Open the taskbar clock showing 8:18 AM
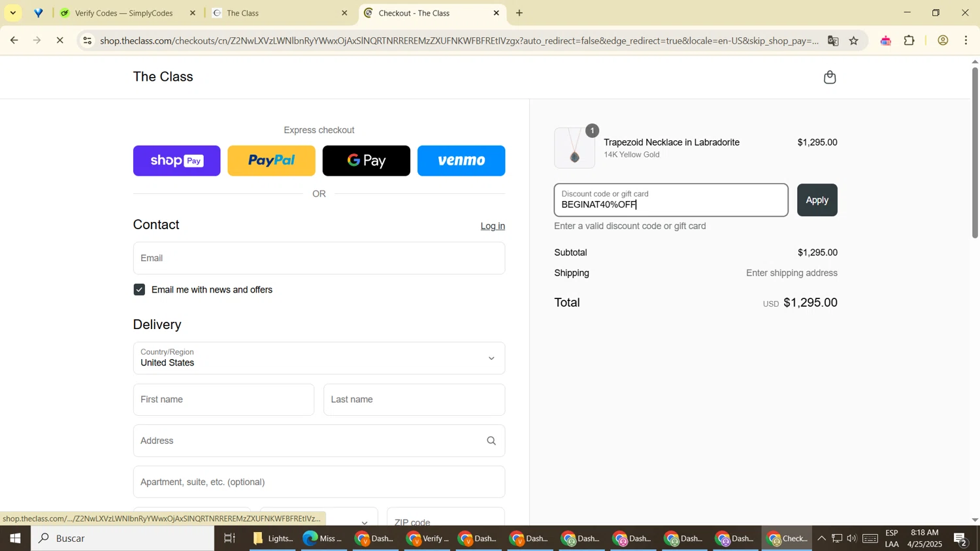The height and width of the screenshot is (551, 980). coord(924,539)
